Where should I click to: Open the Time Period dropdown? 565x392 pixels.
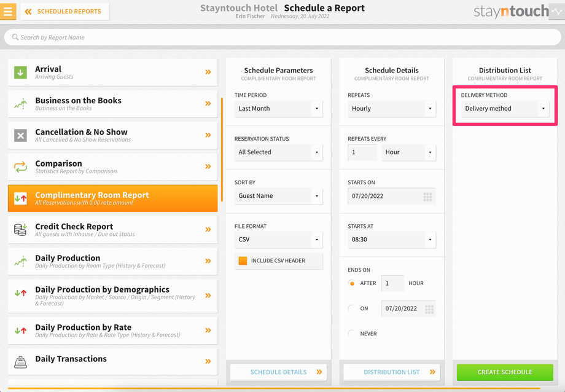279,109
